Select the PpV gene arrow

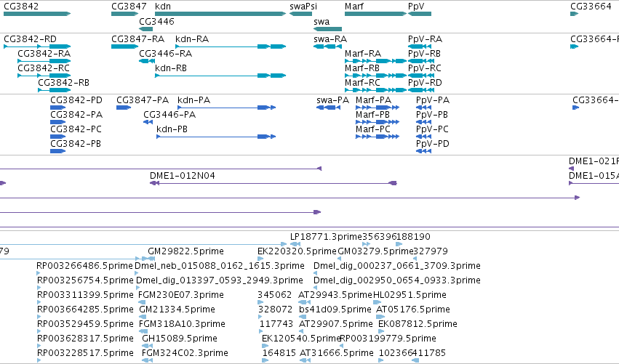(420, 14)
